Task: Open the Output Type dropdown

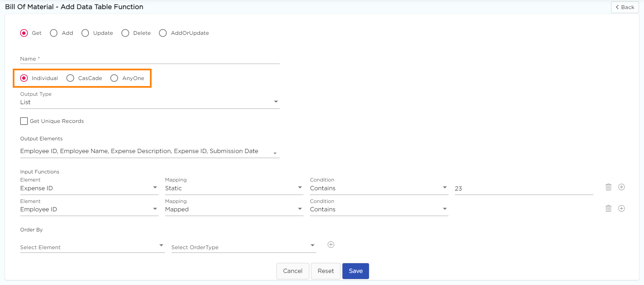Action: (150, 102)
